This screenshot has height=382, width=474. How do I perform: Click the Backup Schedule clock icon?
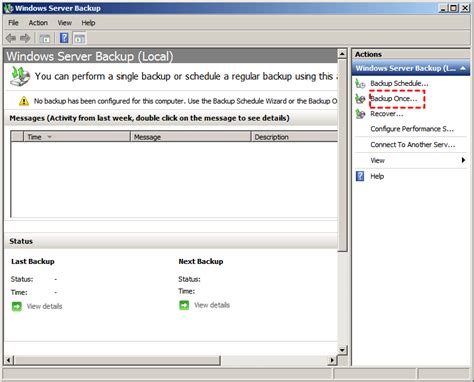[360, 83]
